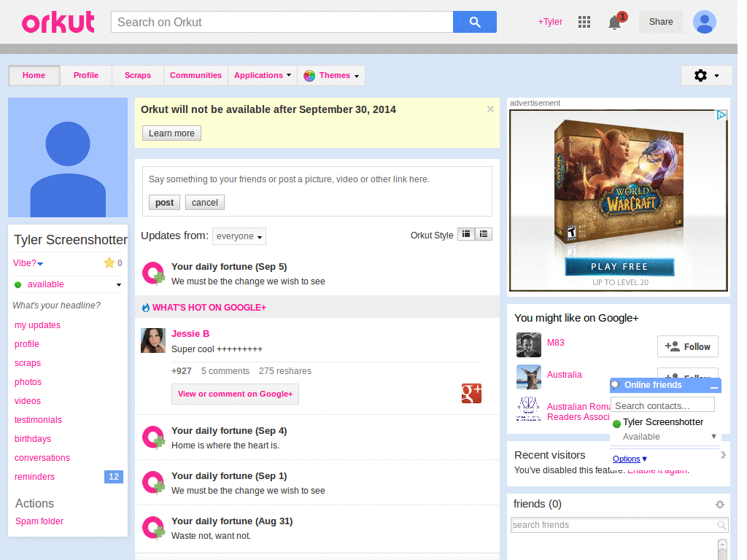Expand the Updates from everyone dropdown
The width and height of the screenshot is (747, 560).
[x=239, y=236]
